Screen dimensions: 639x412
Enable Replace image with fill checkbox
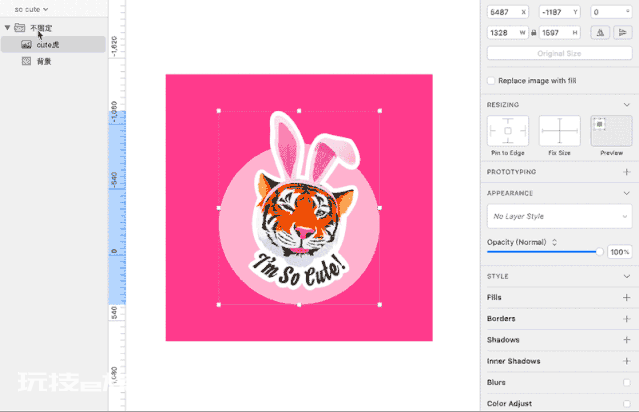point(491,81)
